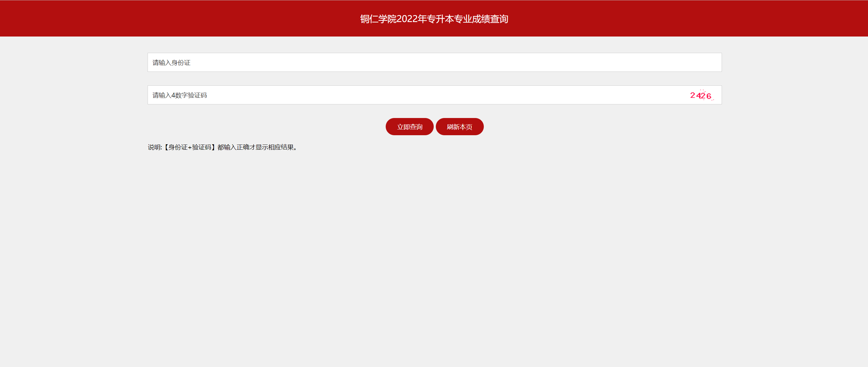
Task: Click the 立即查询 button
Action: click(409, 127)
